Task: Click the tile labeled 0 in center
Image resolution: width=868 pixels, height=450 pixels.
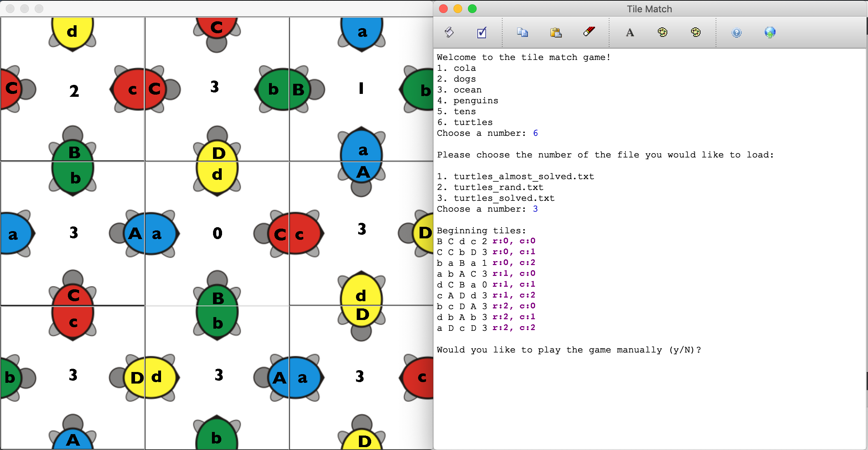Action: tap(217, 233)
